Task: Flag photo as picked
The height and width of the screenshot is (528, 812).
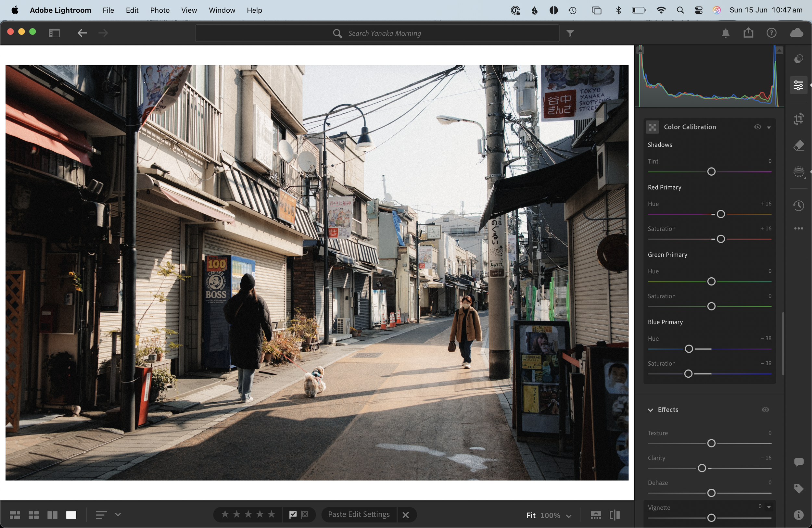Action: coord(293,514)
